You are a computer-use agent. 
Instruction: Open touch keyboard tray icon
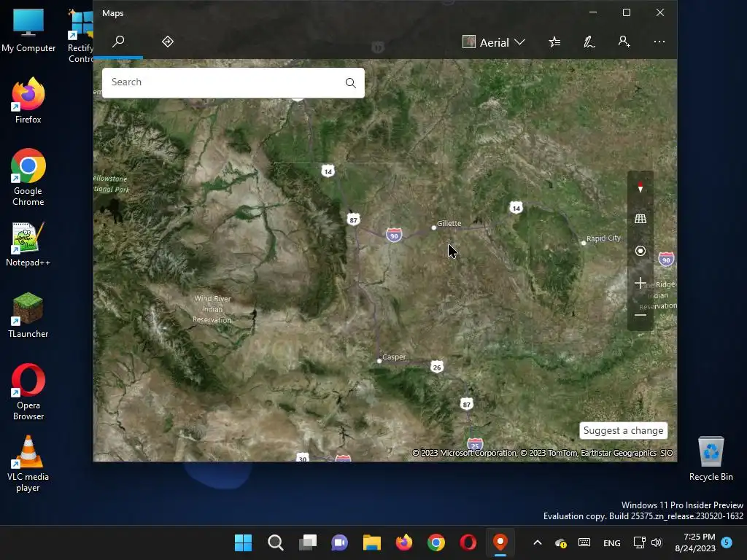(x=584, y=542)
